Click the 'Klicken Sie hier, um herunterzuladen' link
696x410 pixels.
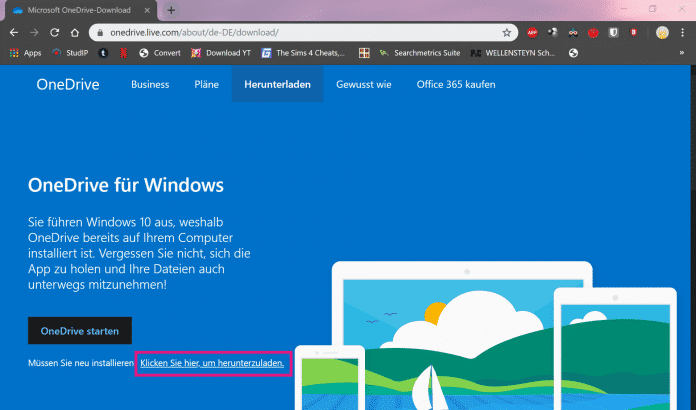pos(212,364)
